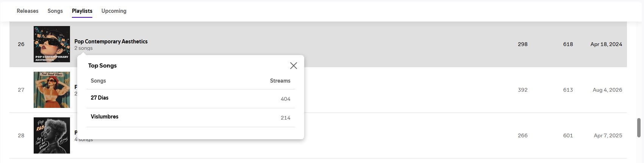Open Pop Contemporary Aesthetics cover thumbnail
644x163 pixels.
coord(52,44)
